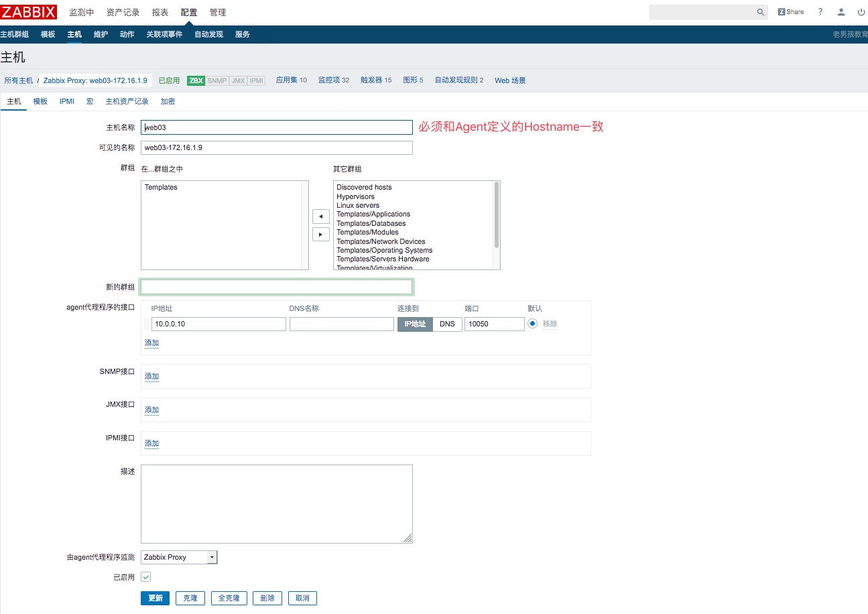
Task: Click the green ZBX availability badge
Action: coord(196,80)
